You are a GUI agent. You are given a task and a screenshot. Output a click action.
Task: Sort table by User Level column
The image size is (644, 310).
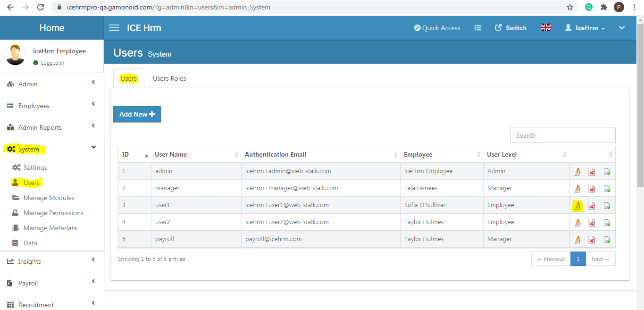pos(527,154)
